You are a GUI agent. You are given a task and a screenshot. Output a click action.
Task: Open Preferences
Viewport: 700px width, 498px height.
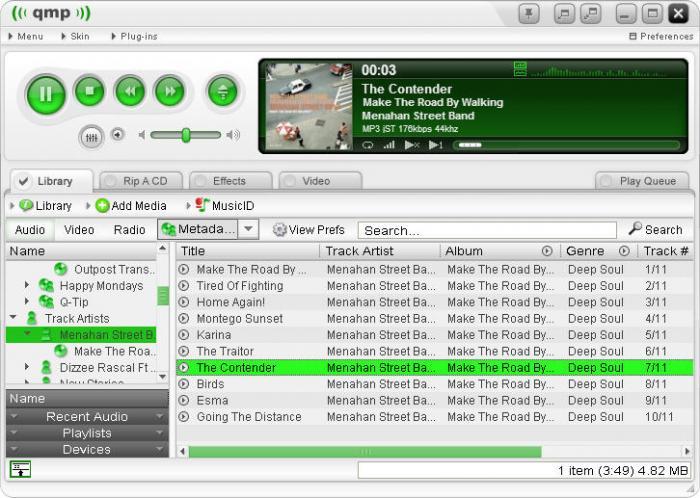[x=661, y=37]
